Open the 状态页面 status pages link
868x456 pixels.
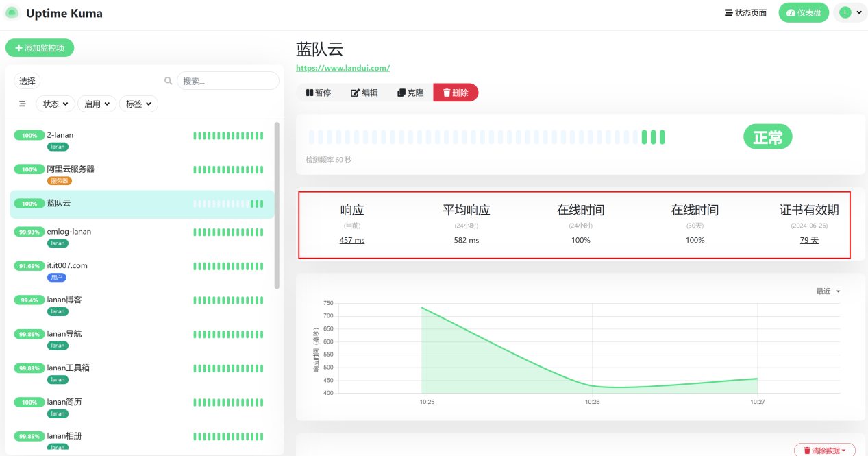746,13
